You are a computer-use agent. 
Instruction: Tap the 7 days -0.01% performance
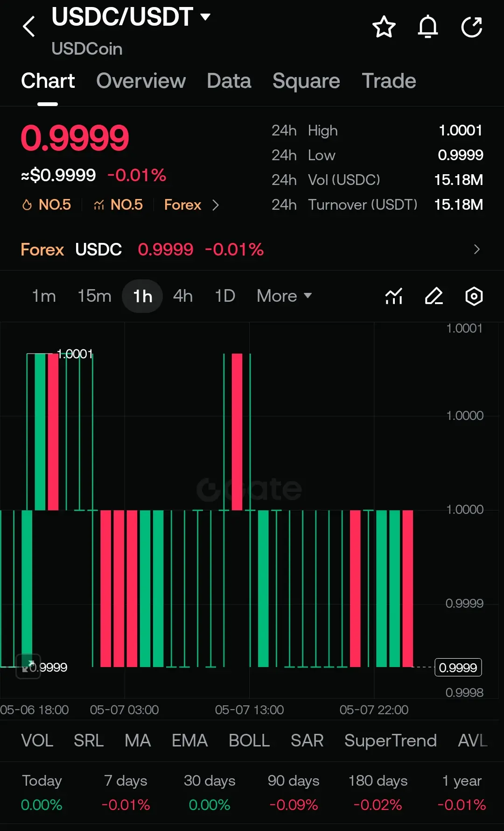(126, 793)
